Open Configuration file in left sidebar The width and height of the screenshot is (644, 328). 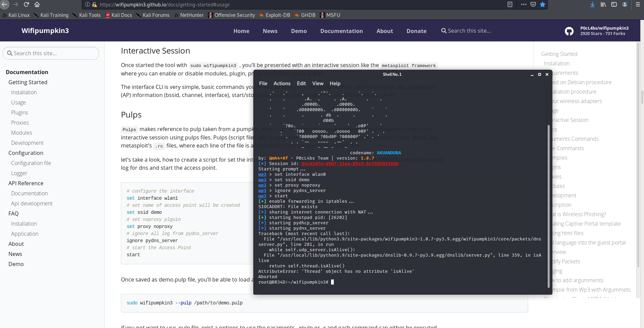tap(31, 163)
